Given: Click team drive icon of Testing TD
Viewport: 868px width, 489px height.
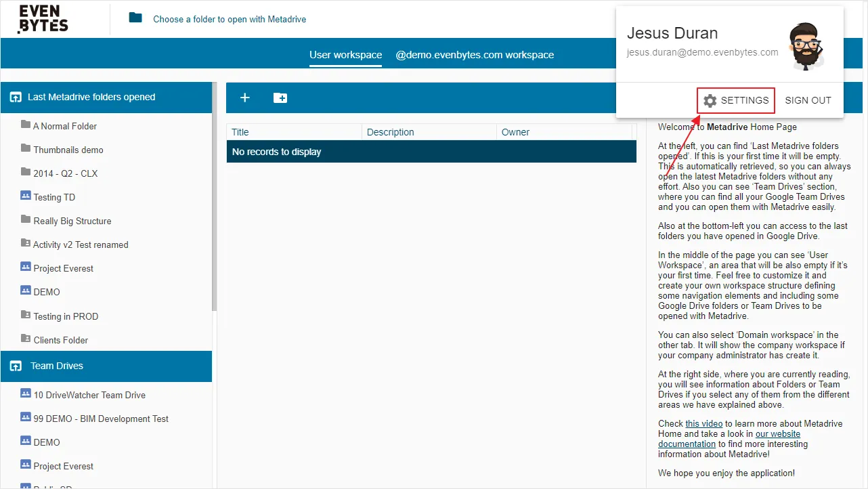Looking at the screenshot, I should click(x=26, y=196).
